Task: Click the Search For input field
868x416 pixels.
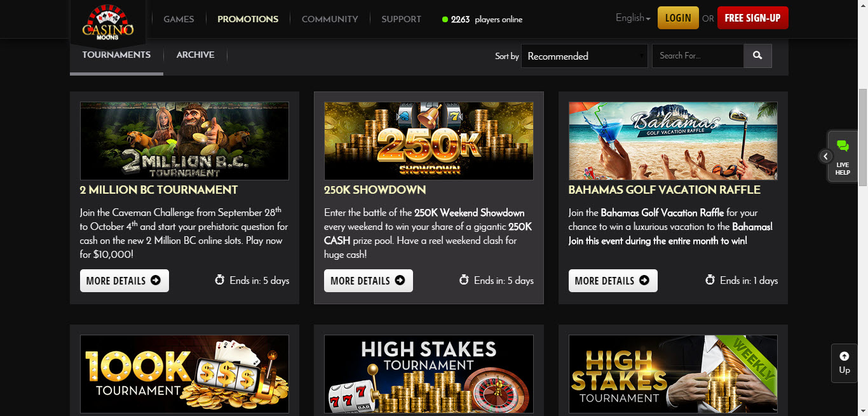Action: click(x=698, y=56)
